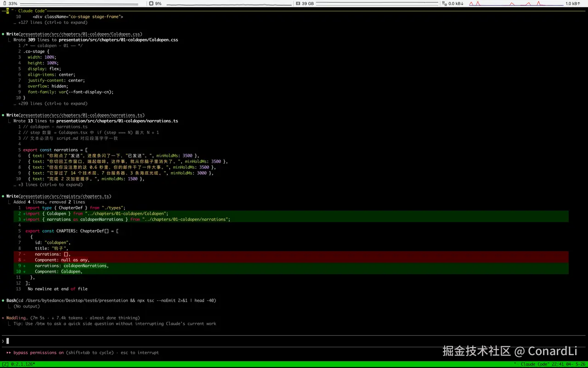Click the 'Tip: Use /btw' hint line
Image resolution: width=588 pixels, height=368 pixels.
coord(115,323)
